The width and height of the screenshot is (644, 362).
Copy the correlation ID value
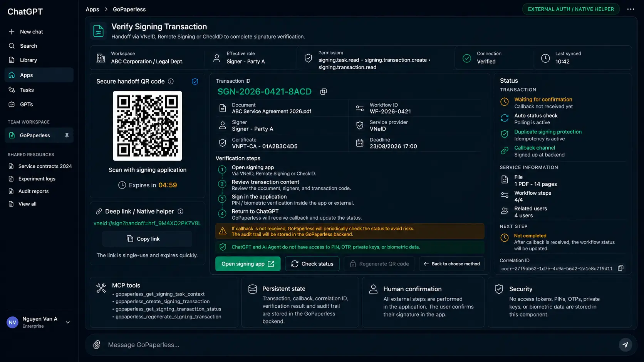pos(621,268)
